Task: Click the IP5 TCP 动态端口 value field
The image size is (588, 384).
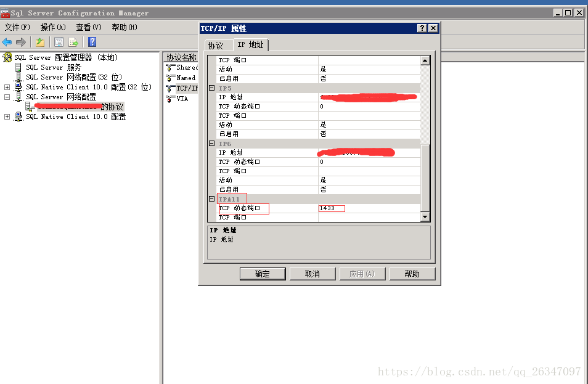Action: tap(369, 107)
